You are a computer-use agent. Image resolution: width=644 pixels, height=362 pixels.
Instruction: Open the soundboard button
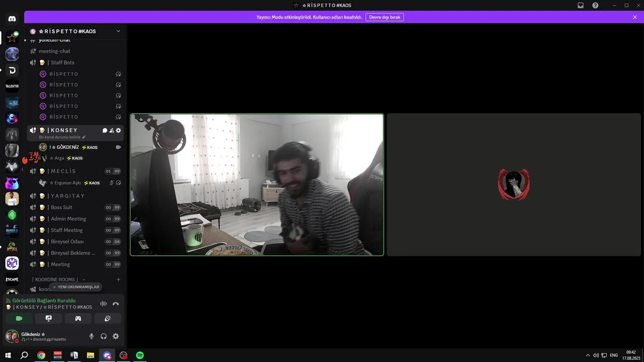(x=108, y=318)
